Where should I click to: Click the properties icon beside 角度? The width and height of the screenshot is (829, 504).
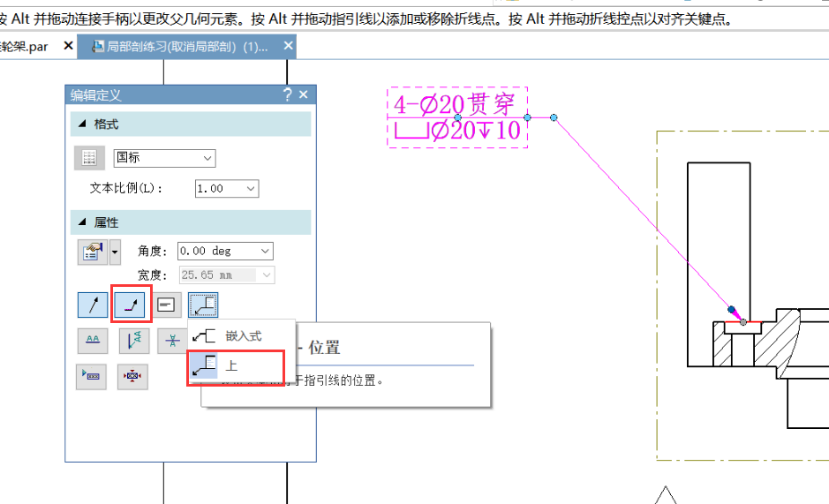click(91, 252)
